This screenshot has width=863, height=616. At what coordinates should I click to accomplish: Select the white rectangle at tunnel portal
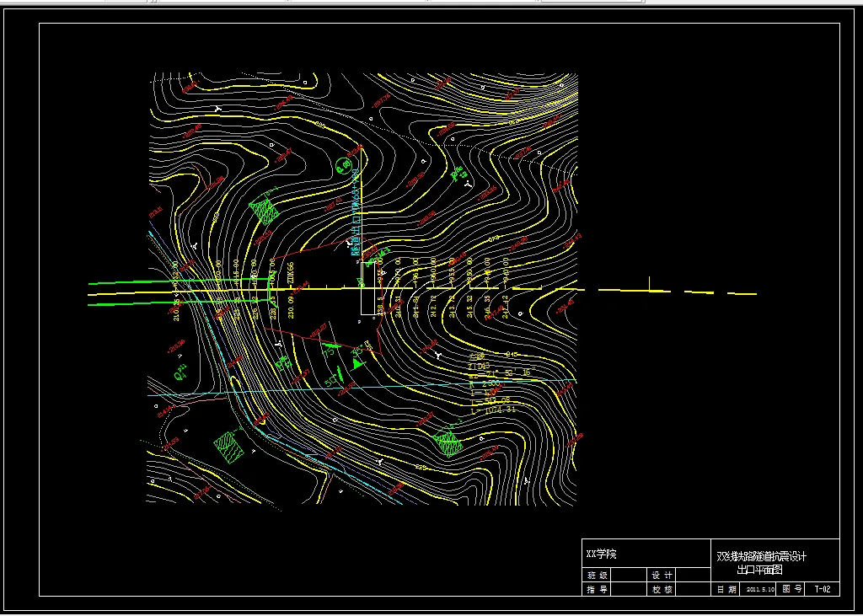point(369,287)
